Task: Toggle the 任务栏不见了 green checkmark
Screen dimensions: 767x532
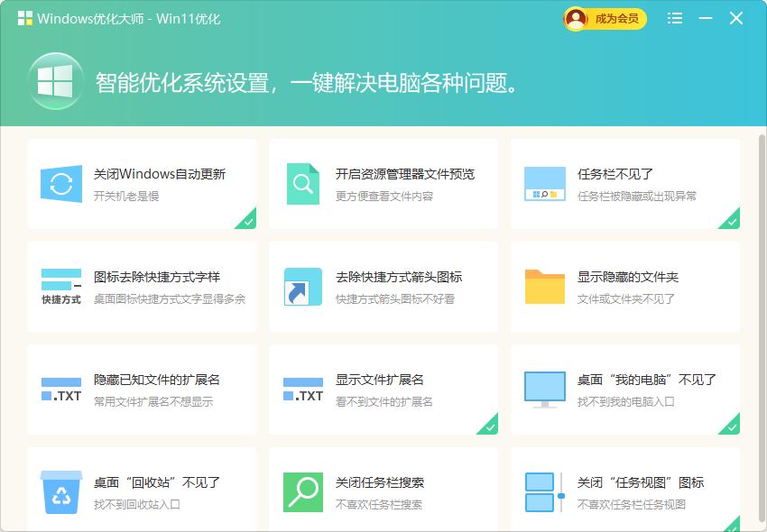Action: coord(731,220)
